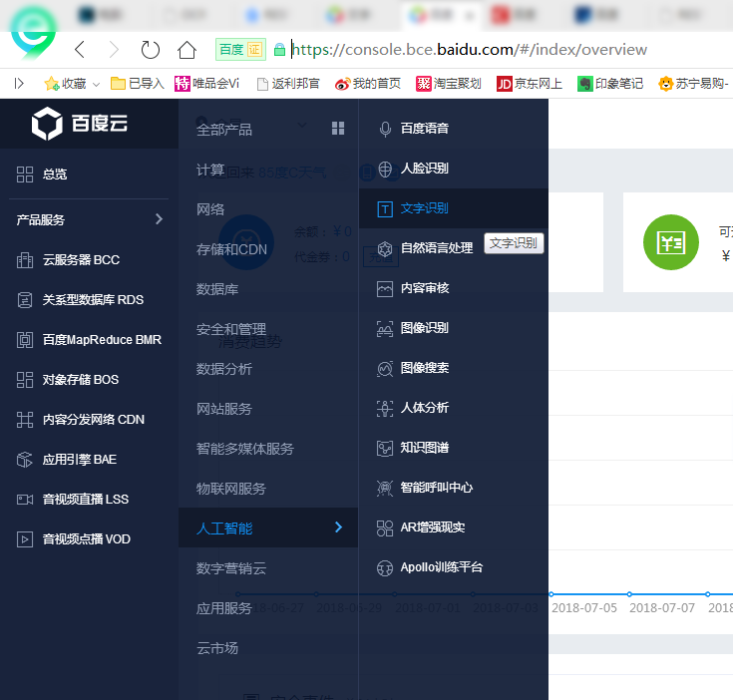Open 知识图谱 knowledge graph service
This screenshot has width=733, height=700.
[x=454, y=448]
